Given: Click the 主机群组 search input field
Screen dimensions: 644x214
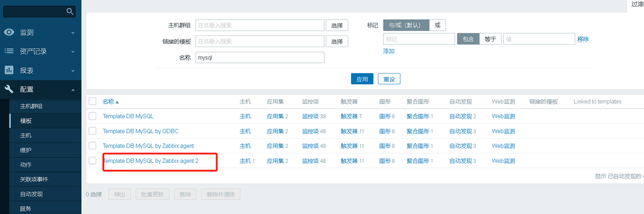Looking at the screenshot, I should (260, 25).
